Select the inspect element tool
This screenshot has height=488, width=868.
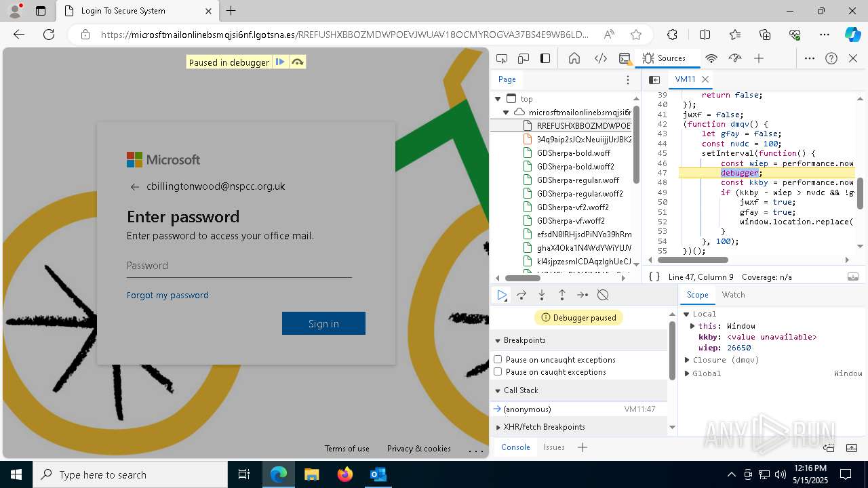click(x=502, y=58)
